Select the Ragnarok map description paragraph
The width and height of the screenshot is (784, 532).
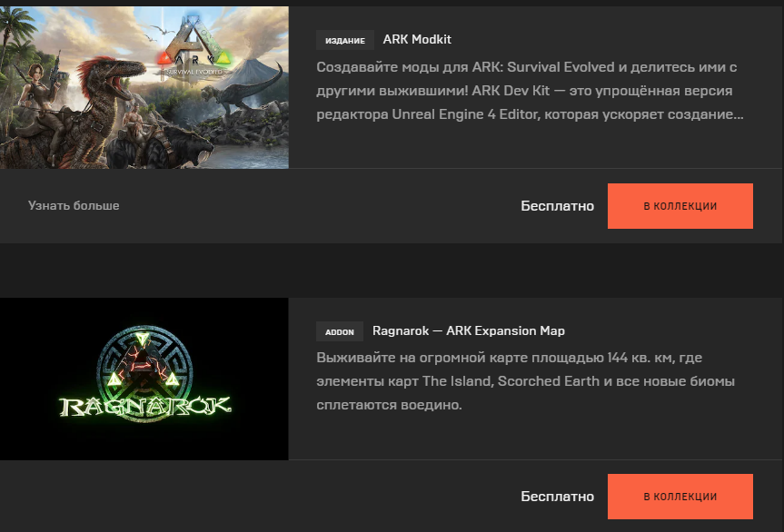525,381
